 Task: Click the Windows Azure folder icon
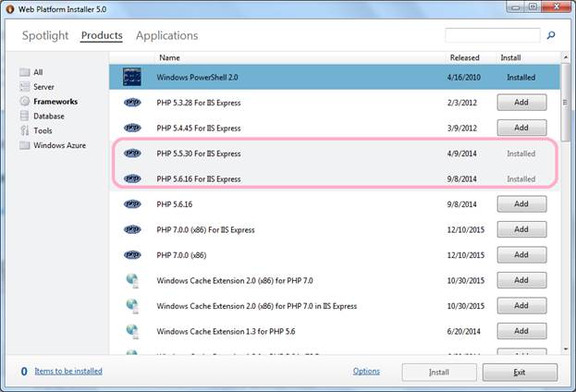click(24, 146)
